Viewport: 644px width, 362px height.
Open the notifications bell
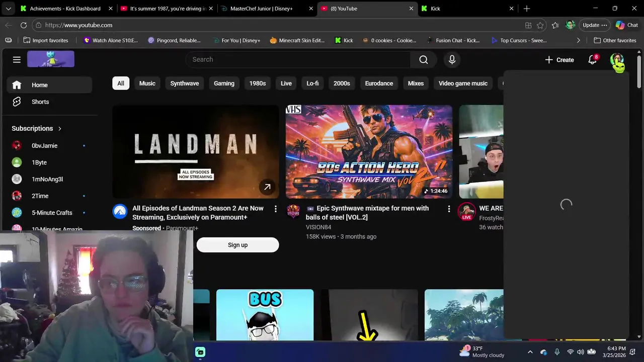pyautogui.click(x=593, y=59)
